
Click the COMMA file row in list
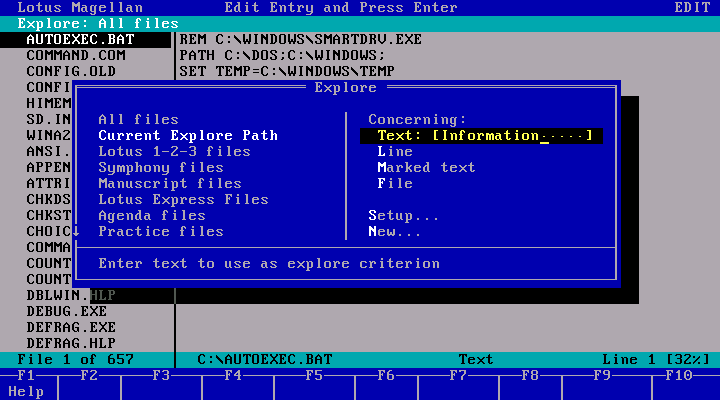[x=49, y=248]
